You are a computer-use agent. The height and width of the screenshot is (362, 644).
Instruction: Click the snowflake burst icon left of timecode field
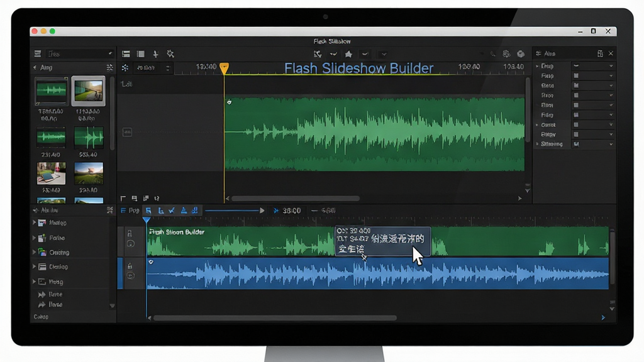tap(125, 68)
